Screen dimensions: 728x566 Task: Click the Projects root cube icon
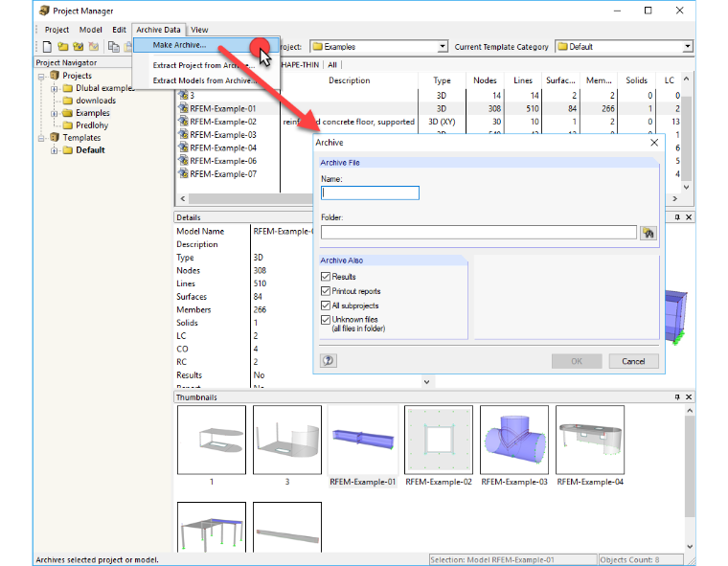pos(55,76)
